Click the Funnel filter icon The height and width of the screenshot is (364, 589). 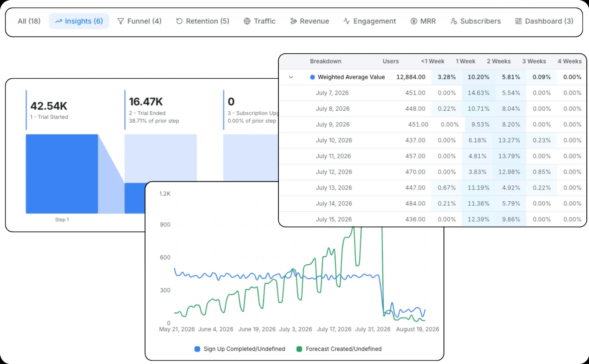point(121,21)
